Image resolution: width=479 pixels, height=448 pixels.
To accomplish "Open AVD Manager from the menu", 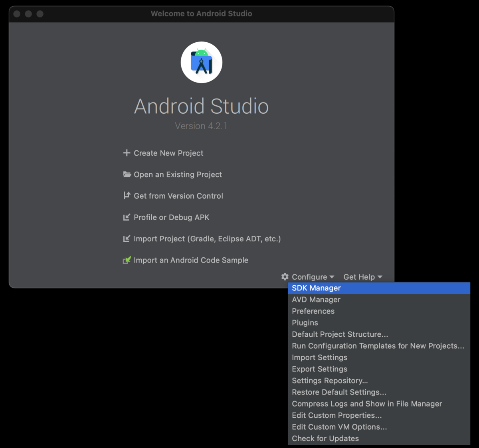I will 379,300.
